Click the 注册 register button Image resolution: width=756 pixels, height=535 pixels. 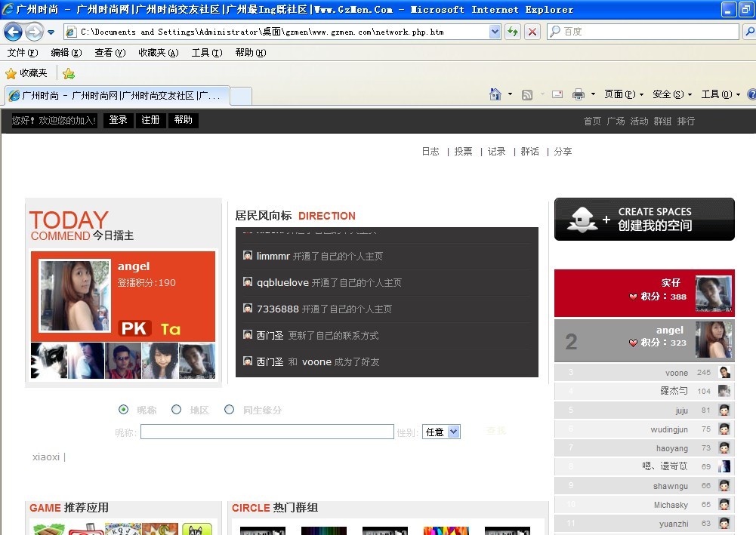coord(150,120)
